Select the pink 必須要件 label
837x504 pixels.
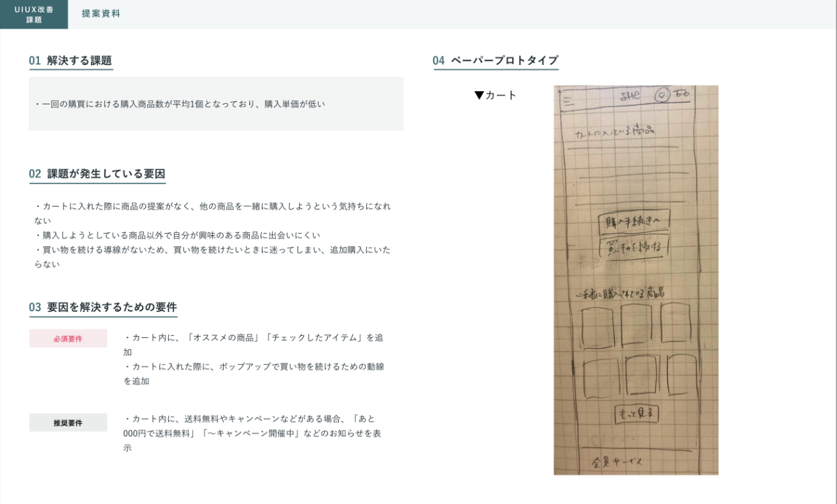(68, 339)
